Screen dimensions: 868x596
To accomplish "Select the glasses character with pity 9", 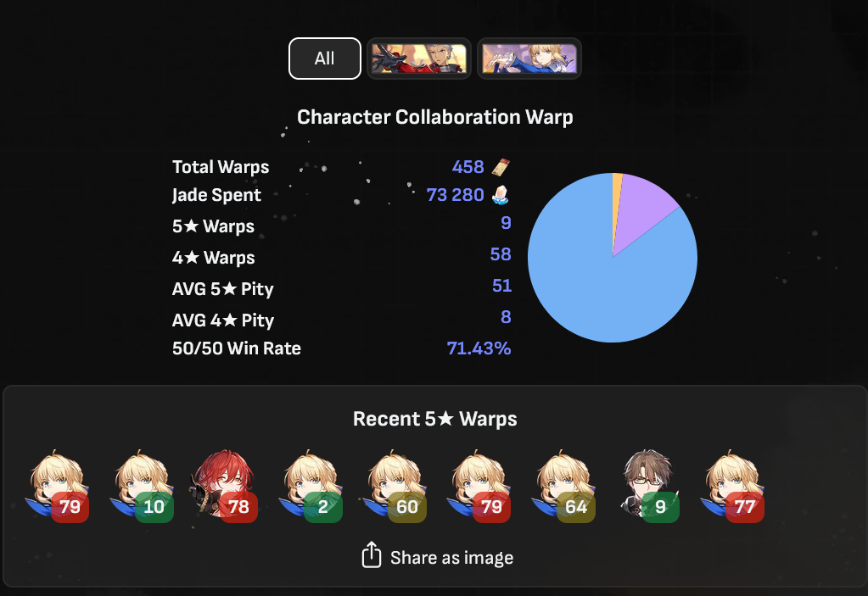I will pyautogui.click(x=649, y=485).
